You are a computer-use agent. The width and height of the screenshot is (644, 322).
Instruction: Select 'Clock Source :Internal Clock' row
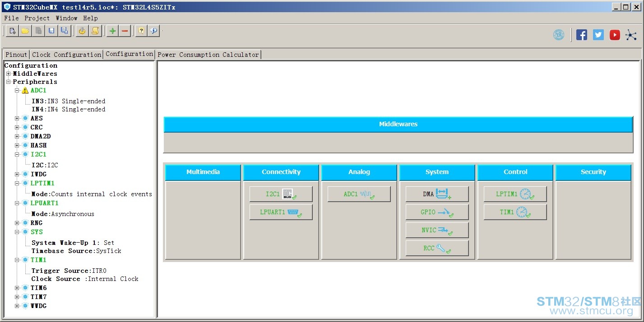[x=85, y=279]
